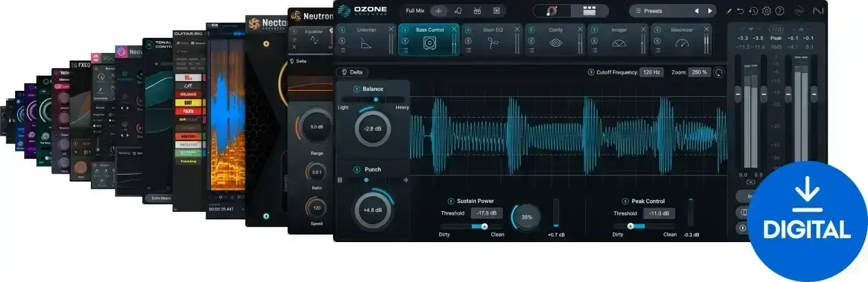Click the 35% amount knob
Viewport: 868px width, 282px height.
click(526, 217)
